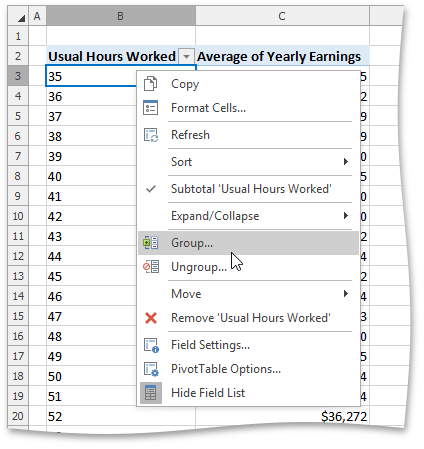The height and width of the screenshot is (449, 424).
Task: Toggle Subtotal 'Usual Hours Worked' checkmark
Action: coord(151,189)
